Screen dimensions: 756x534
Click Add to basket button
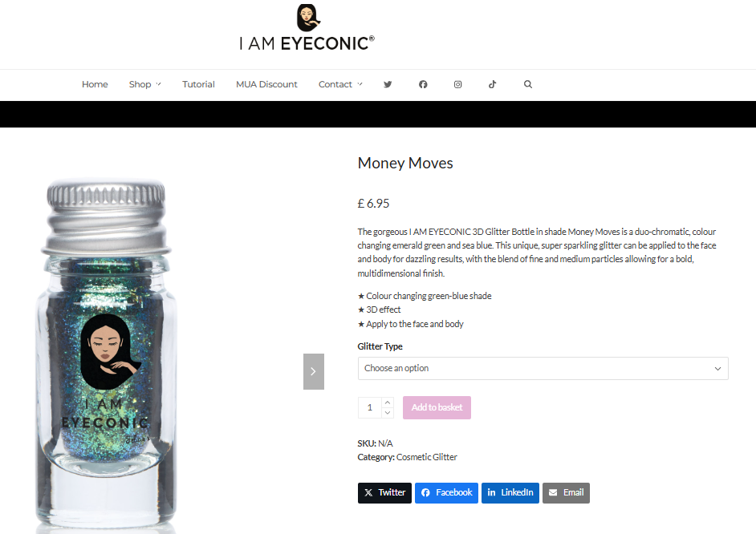[437, 407]
